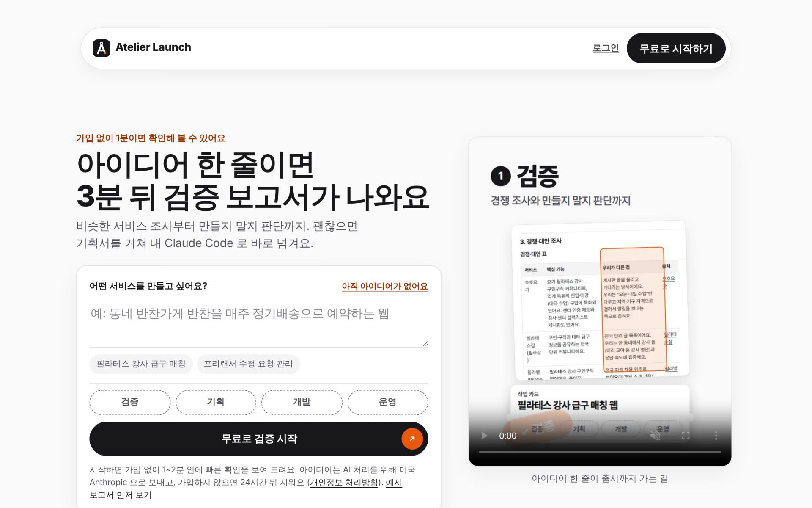
Task: Open the video fullscreen icon
Action: [x=686, y=436]
